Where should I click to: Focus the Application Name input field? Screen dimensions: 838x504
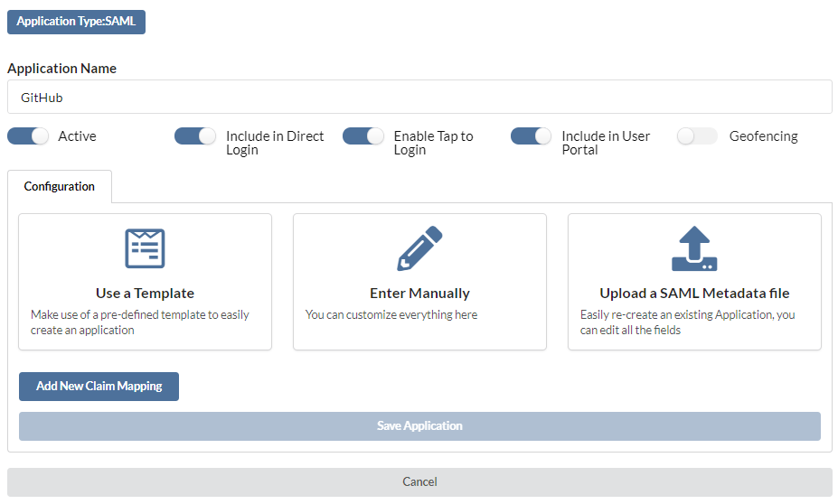tap(419, 98)
